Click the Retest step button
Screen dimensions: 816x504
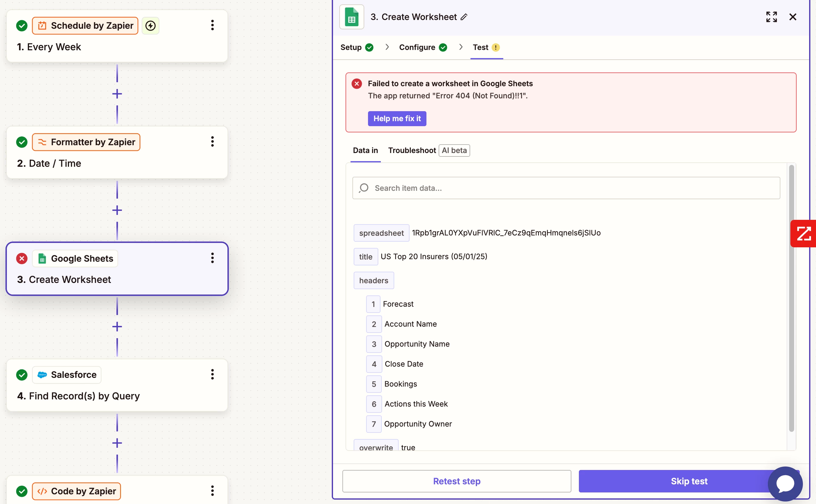456,481
